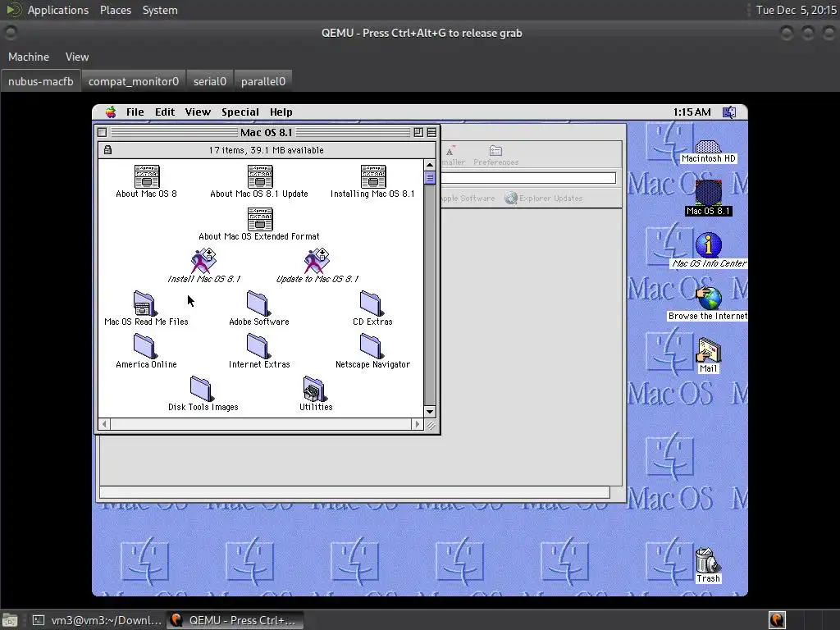The image size is (840, 630).
Task: Select the Mac OS Read Me Files folder
Action: click(144, 304)
